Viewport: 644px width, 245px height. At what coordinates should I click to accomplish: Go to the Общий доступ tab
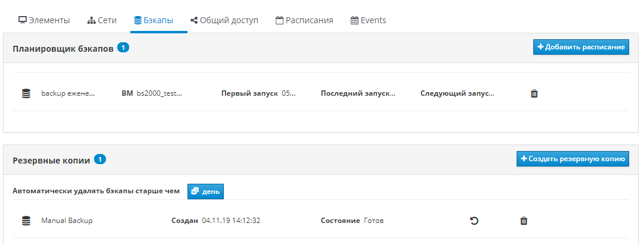(x=224, y=20)
